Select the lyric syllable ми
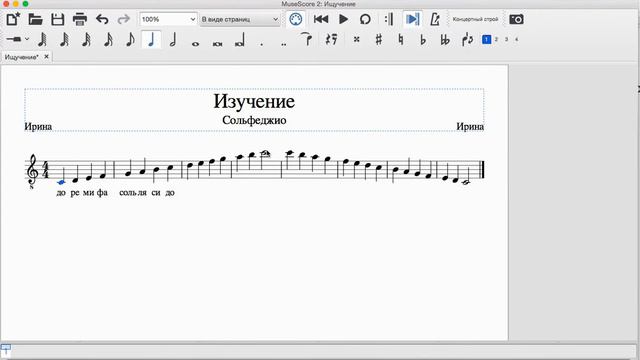Image resolution: width=640 pixels, height=360 pixels. 89,193
